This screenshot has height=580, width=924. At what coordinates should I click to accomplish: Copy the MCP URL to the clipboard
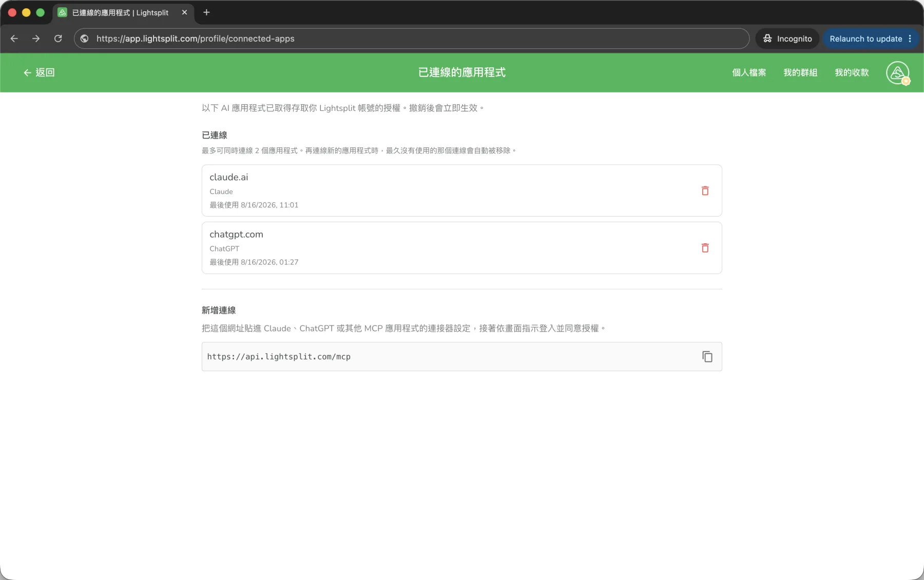(707, 357)
